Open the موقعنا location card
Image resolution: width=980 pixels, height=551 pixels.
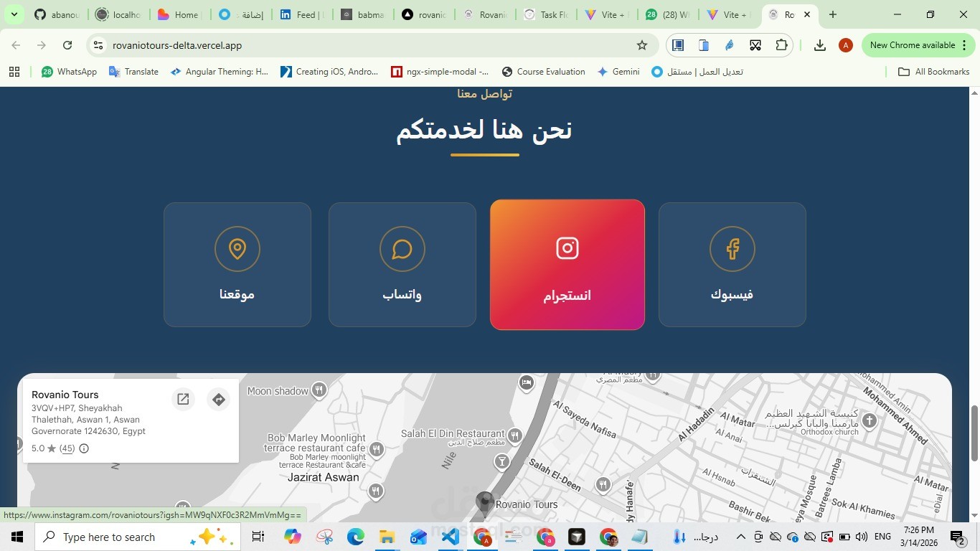click(x=237, y=265)
